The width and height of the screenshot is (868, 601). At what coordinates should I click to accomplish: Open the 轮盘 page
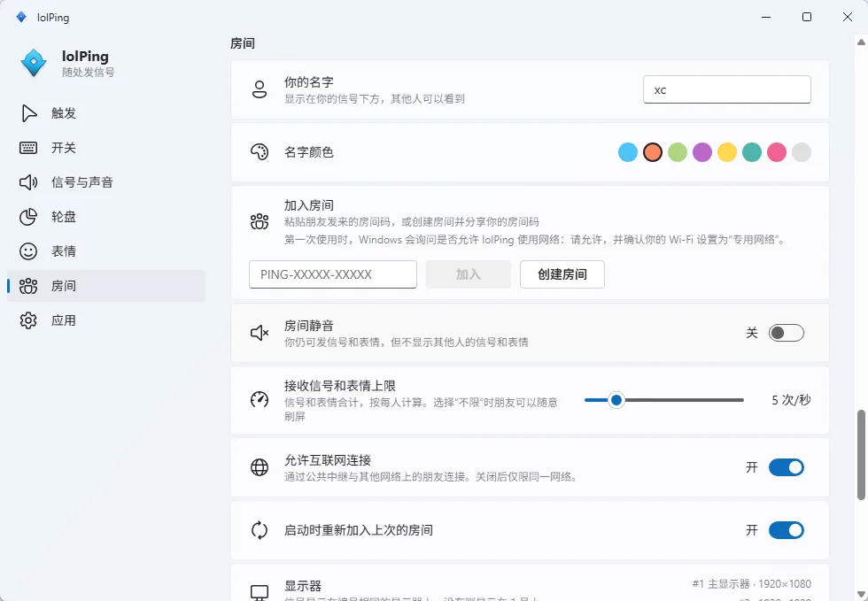coord(106,217)
